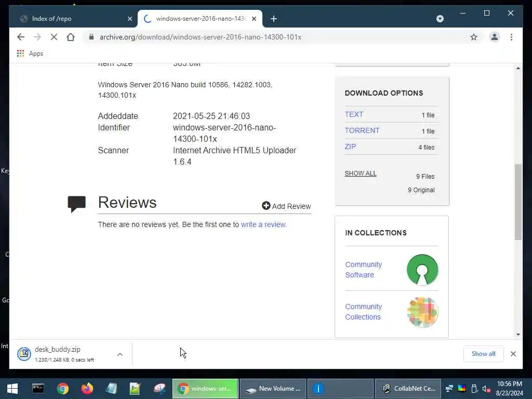Follow the write a review link
The width and height of the screenshot is (532, 399).
[263, 224]
